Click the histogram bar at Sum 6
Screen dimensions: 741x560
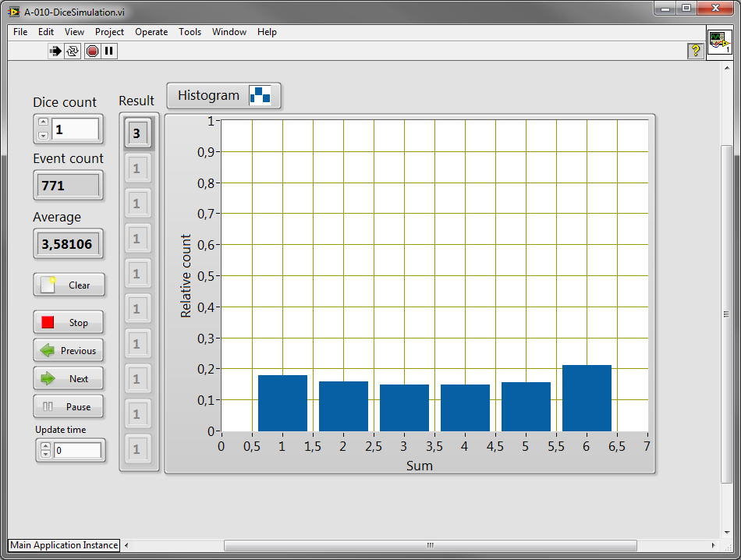(x=587, y=398)
